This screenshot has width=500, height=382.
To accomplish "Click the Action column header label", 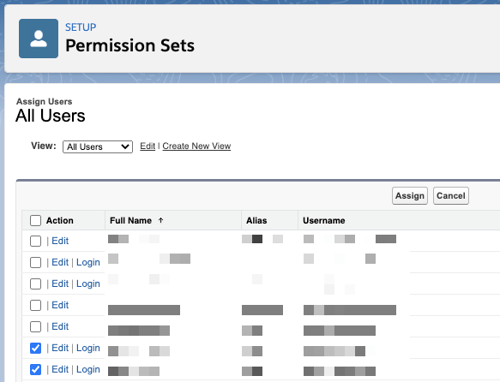I will (x=60, y=220).
